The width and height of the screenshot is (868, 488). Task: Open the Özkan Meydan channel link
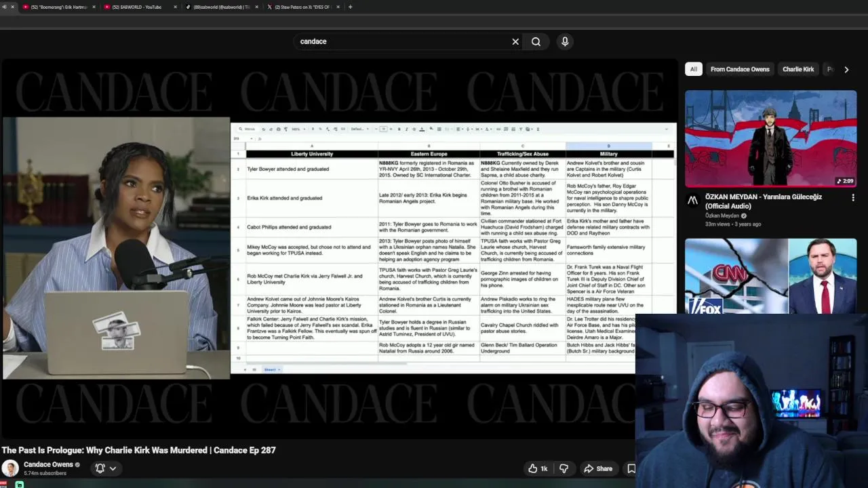pos(722,216)
